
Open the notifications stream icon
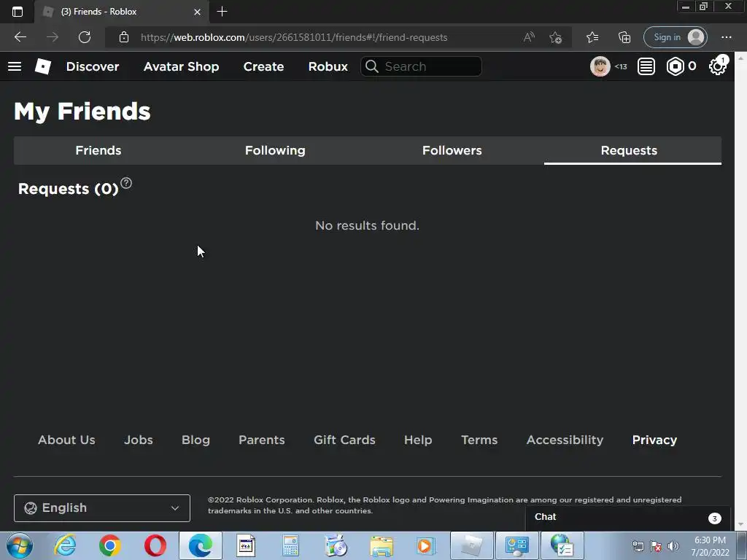(646, 66)
